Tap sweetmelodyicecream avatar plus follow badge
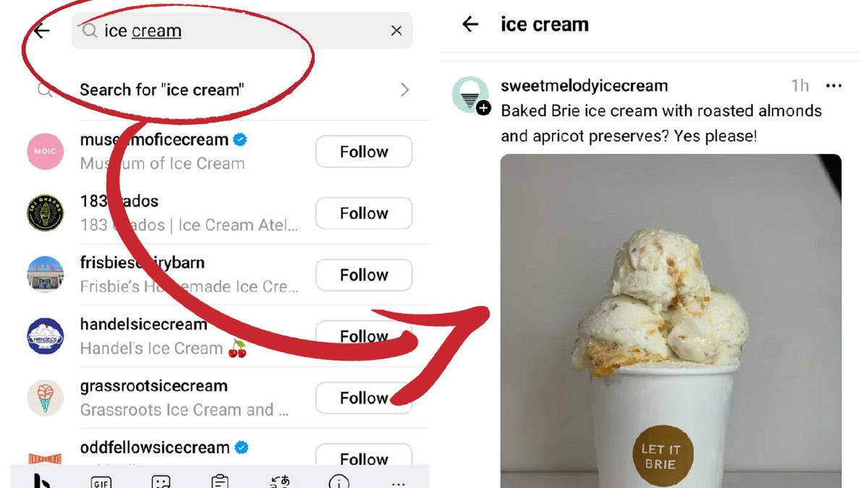Image resolution: width=868 pixels, height=488 pixels. pos(484,108)
